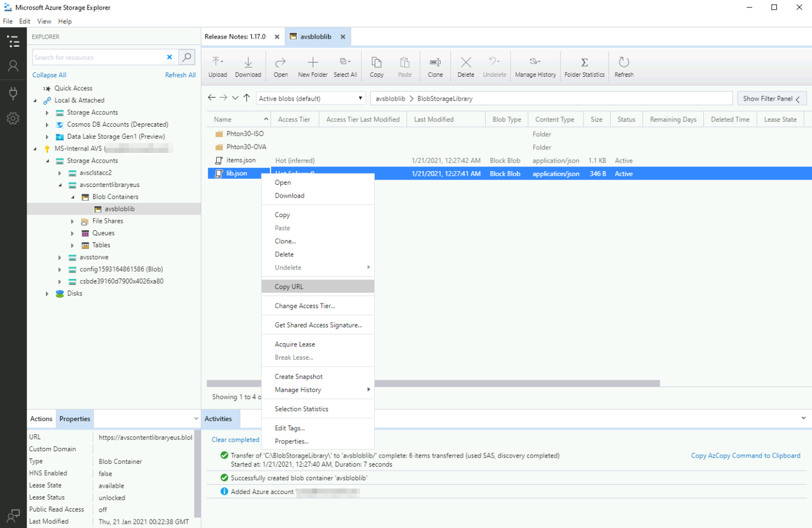The width and height of the screenshot is (812, 528).
Task: Select Acquire Lease in the context menu
Action: pos(318,344)
